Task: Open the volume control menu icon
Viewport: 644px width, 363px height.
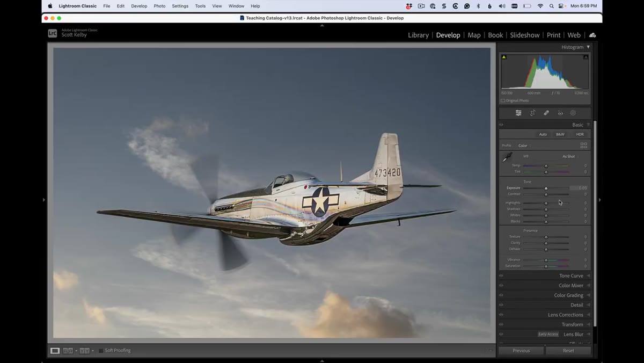Action: click(x=502, y=6)
